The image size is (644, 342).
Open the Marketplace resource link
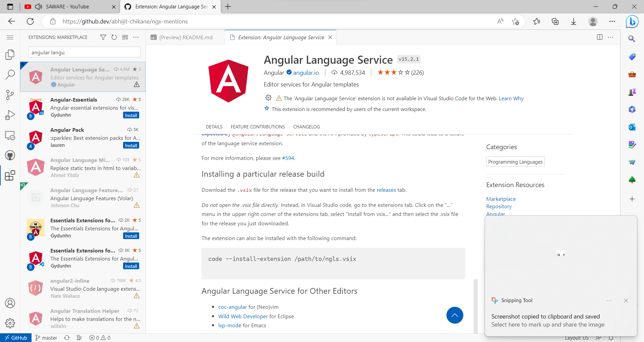coord(501,199)
